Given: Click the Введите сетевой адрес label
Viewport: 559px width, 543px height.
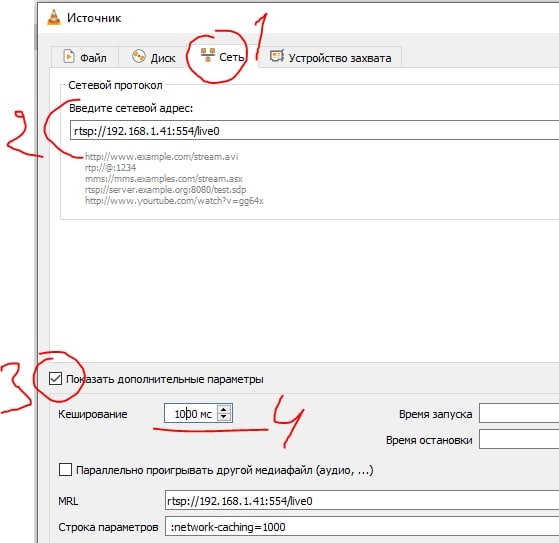Looking at the screenshot, I should pos(131,108).
